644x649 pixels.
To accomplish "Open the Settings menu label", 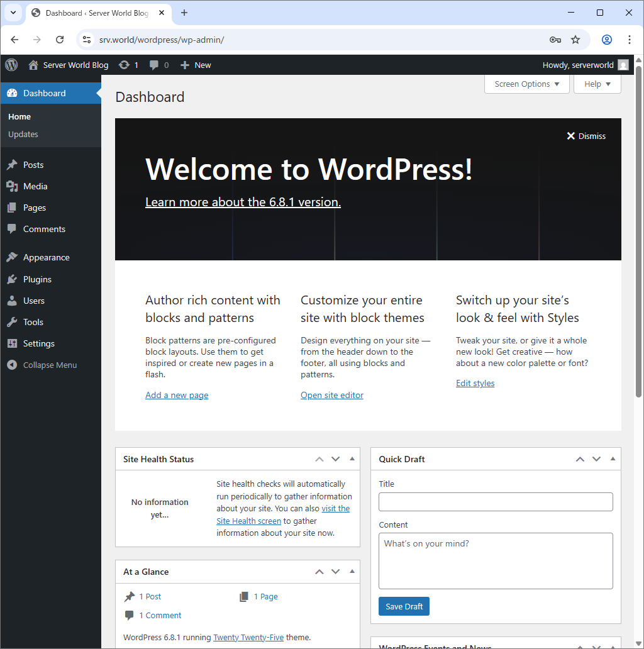I will coord(39,343).
